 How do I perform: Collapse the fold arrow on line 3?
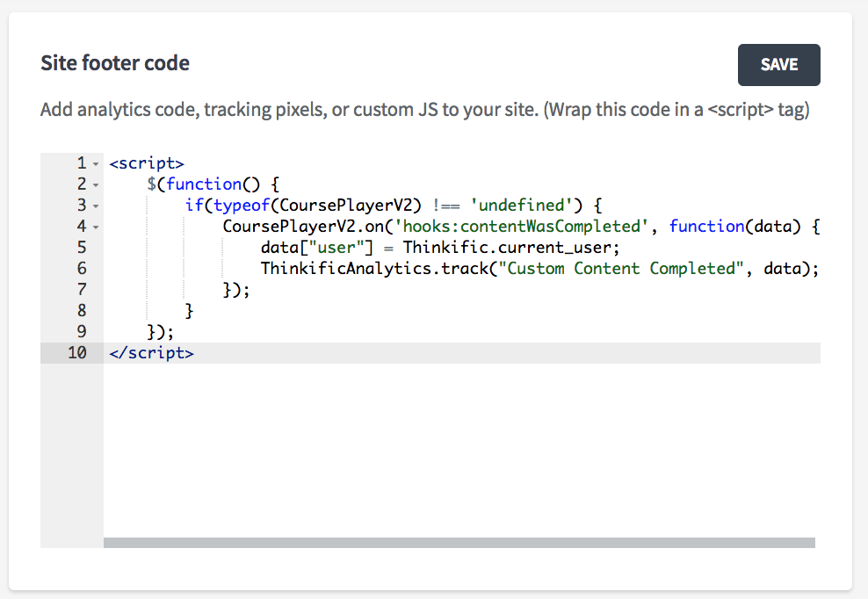click(x=96, y=206)
